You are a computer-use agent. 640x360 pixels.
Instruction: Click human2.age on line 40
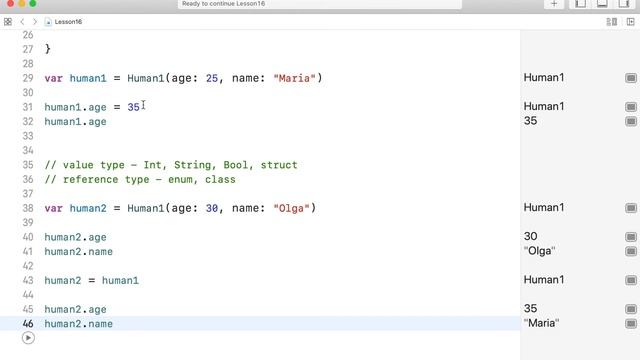tap(76, 237)
